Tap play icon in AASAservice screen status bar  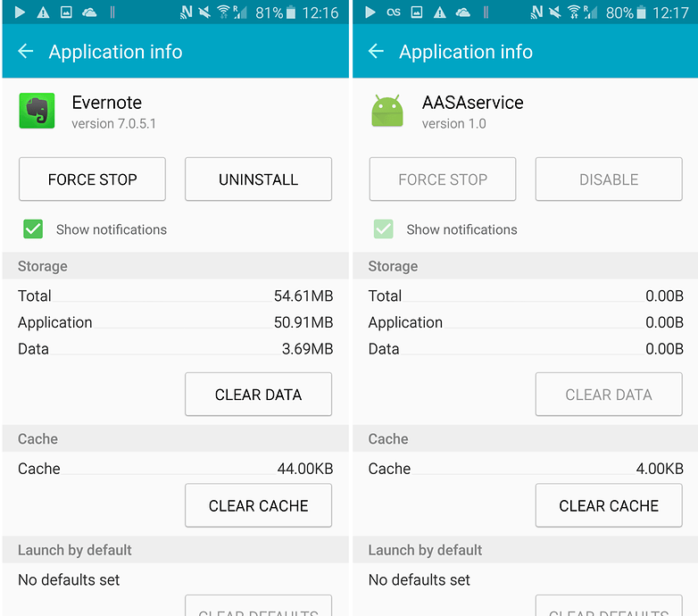pyautogui.click(x=370, y=12)
